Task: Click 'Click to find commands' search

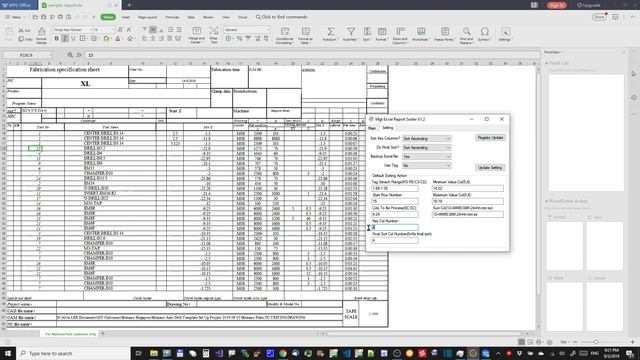Action: [282, 17]
